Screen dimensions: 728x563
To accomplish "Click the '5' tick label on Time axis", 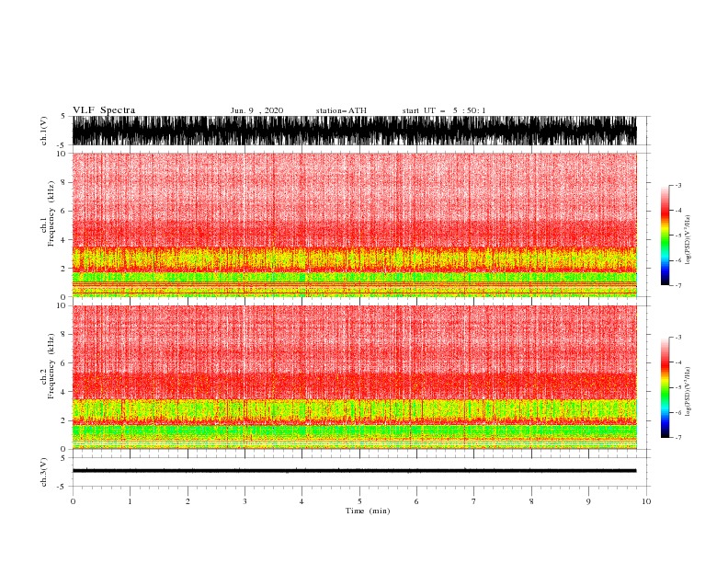I will point(359,501).
